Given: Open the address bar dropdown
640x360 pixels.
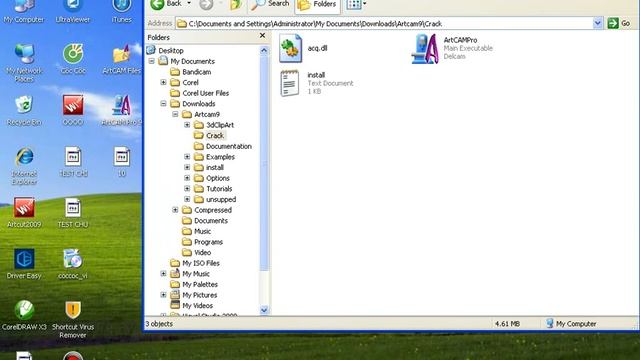Looking at the screenshot, I should coord(597,23).
